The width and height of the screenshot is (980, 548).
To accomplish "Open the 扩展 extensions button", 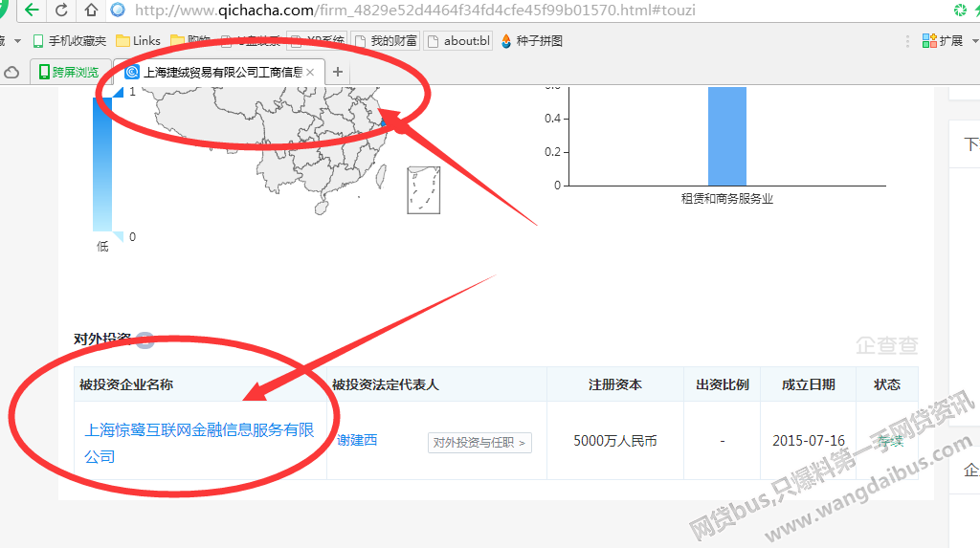I will coord(943,40).
